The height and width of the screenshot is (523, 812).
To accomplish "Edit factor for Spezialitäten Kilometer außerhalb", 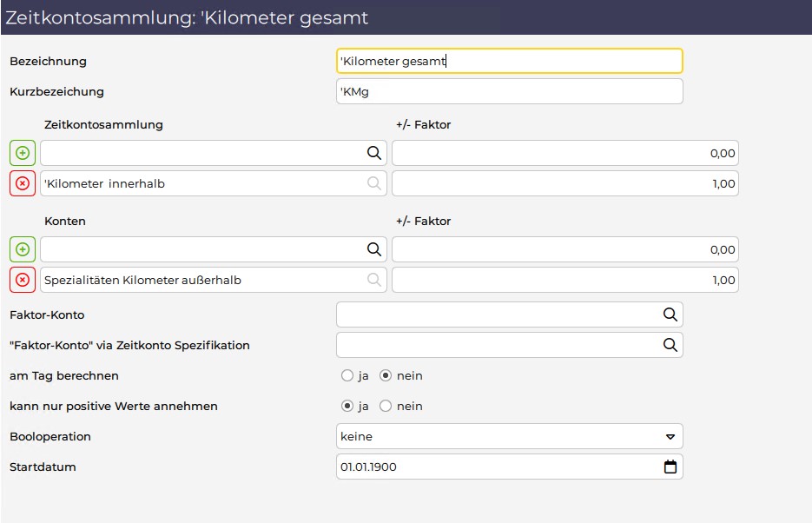I will click(565, 280).
